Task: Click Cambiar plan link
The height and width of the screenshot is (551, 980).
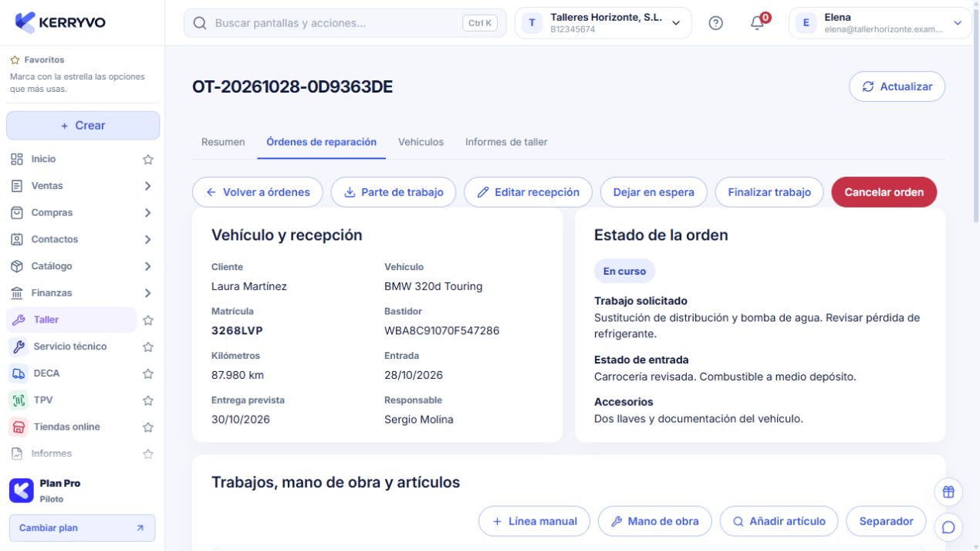Action: click(82, 528)
